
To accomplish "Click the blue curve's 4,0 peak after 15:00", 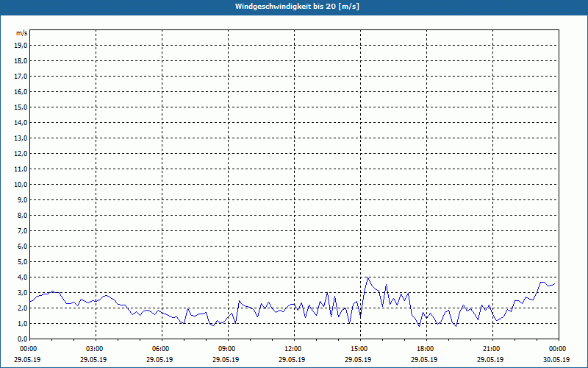I will click(368, 277).
